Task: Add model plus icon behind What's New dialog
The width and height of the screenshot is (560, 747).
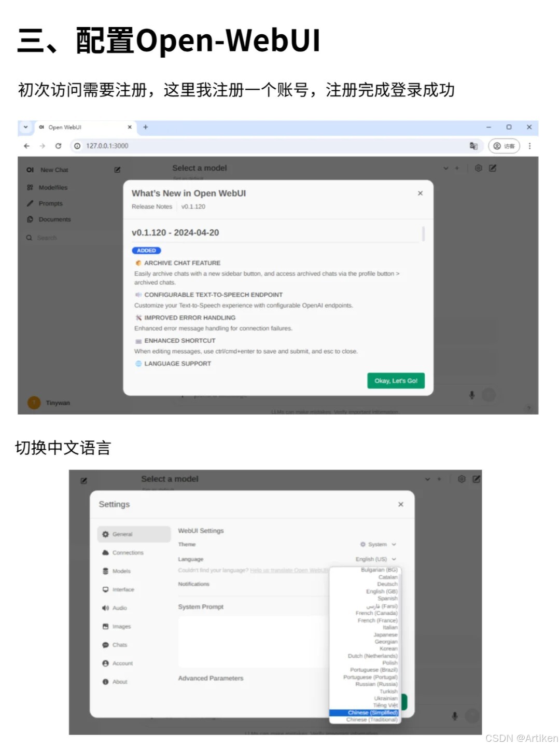Action: click(x=457, y=168)
